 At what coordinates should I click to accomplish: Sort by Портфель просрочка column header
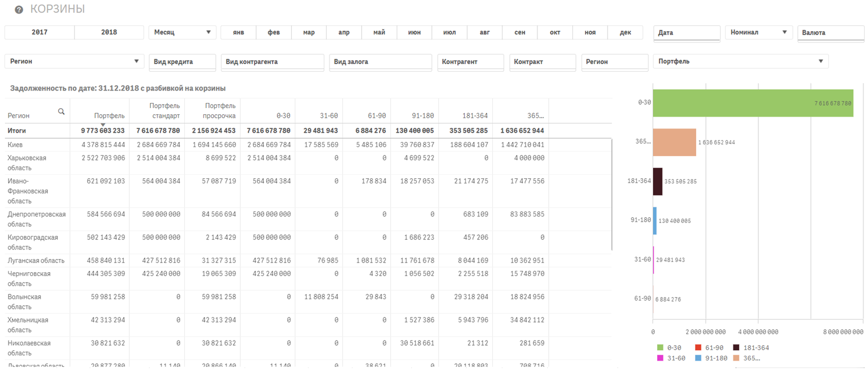coord(220,111)
